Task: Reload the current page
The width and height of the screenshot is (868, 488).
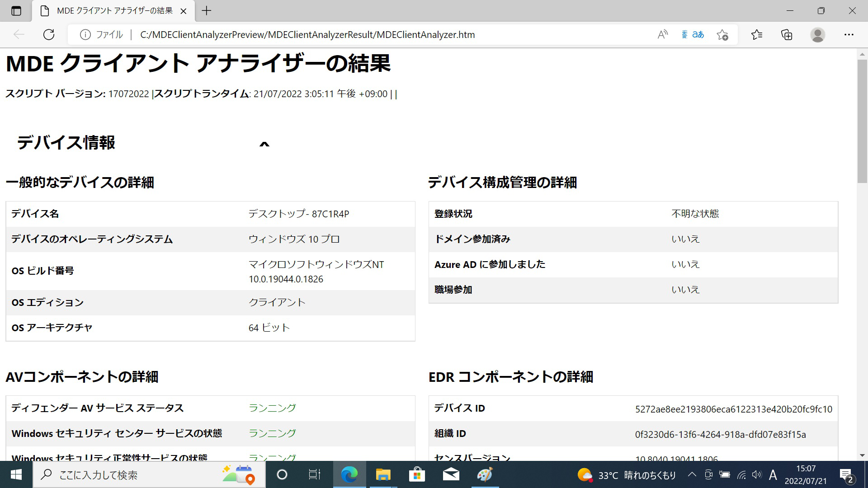Action: (49, 35)
